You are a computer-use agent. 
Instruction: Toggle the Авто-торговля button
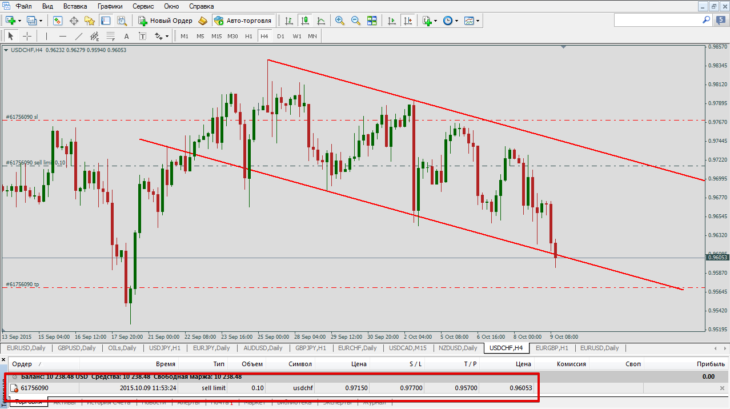(x=243, y=20)
